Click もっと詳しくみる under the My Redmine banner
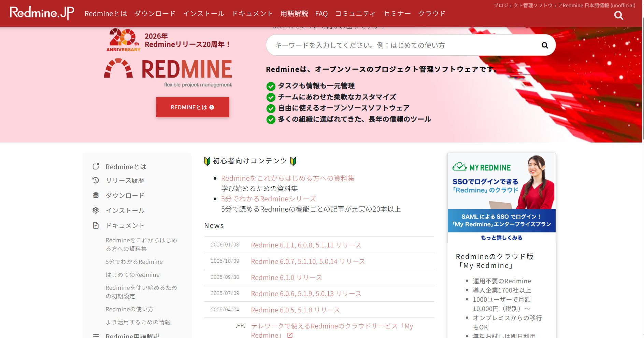The image size is (644, 338). click(x=501, y=238)
